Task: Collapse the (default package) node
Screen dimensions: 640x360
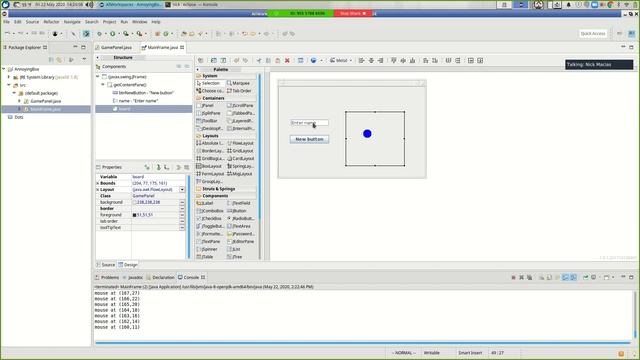Action: click(14, 93)
